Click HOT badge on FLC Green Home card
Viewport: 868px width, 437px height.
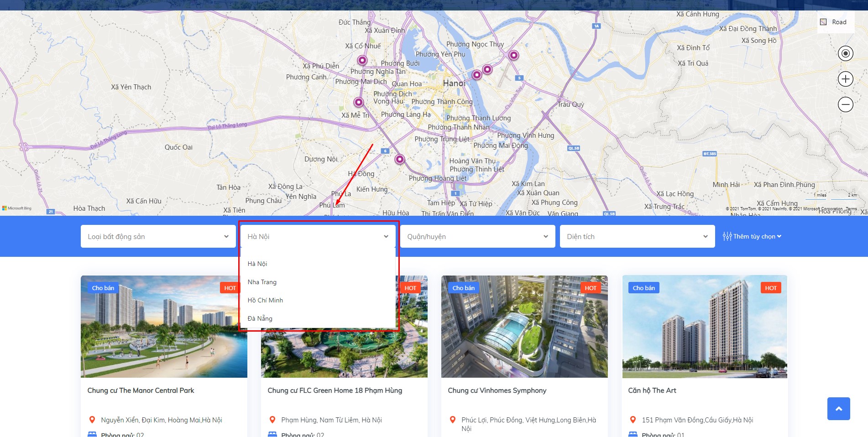point(410,288)
